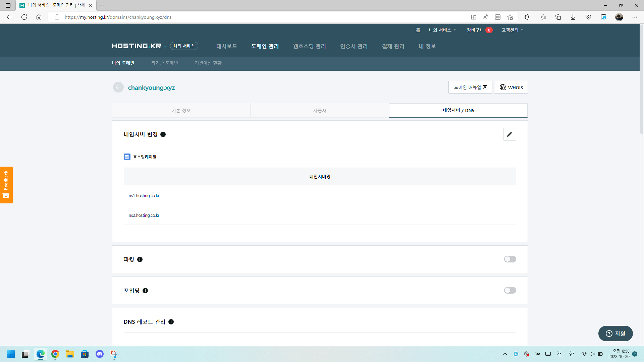Image resolution: width=644 pixels, height=362 pixels.
Task: Enable the 파킹 toggle switch
Action: click(x=510, y=259)
